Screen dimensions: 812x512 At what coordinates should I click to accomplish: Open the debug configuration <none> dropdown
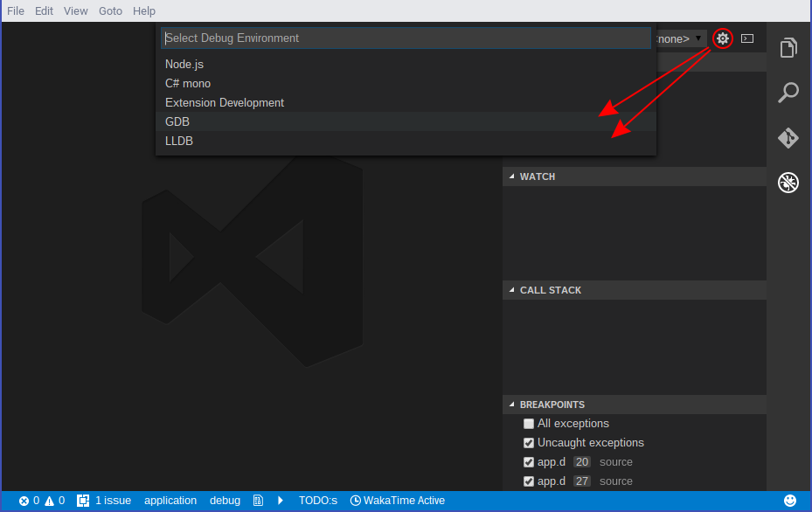pos(682,38)
